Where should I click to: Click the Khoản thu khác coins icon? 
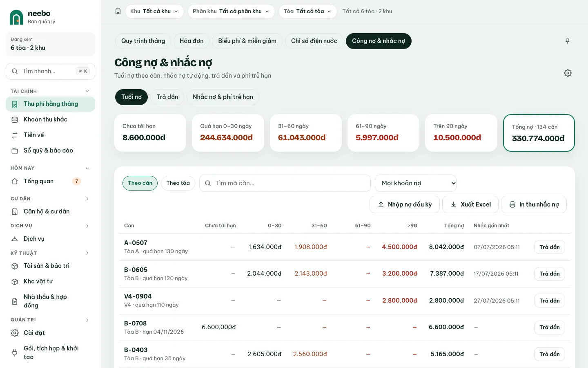click(15, 120)
